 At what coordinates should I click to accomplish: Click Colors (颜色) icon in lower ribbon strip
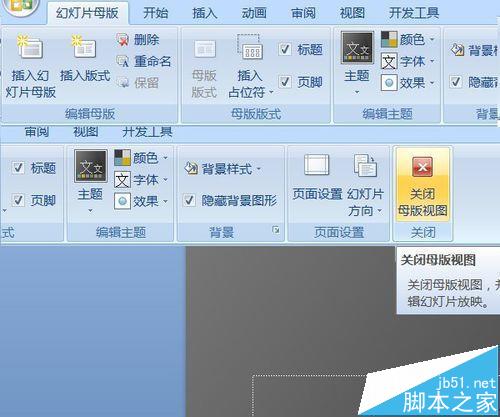pyautogui.click(x=122, y=158)
